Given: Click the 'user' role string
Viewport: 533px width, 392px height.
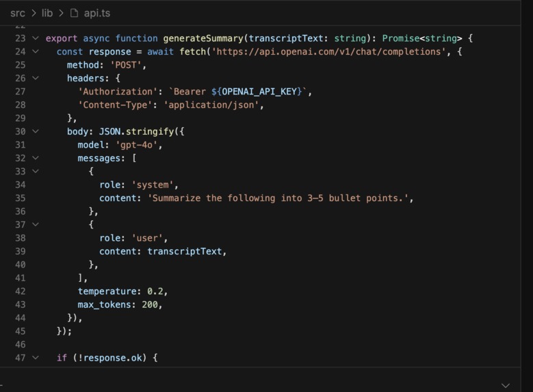Looking at the screenshot, I should 147,238.
